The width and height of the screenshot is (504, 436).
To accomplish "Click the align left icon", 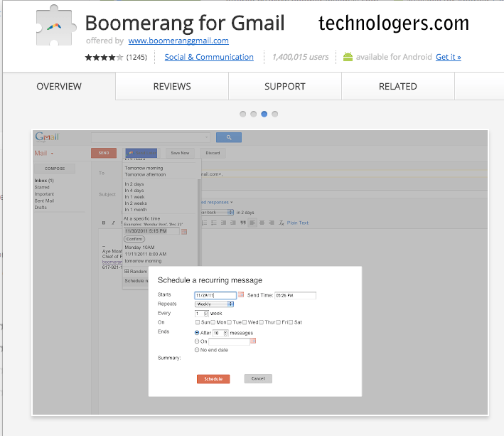I will tap(252, 223).
